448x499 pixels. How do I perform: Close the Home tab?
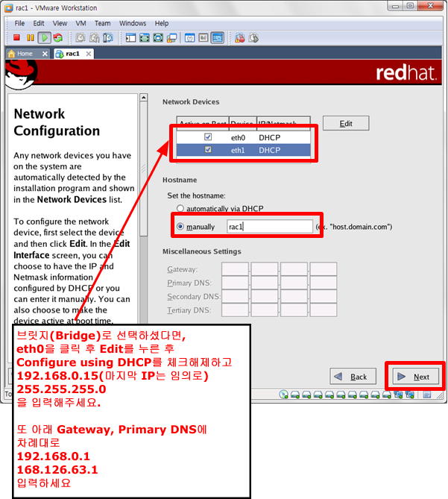[45, 54]
